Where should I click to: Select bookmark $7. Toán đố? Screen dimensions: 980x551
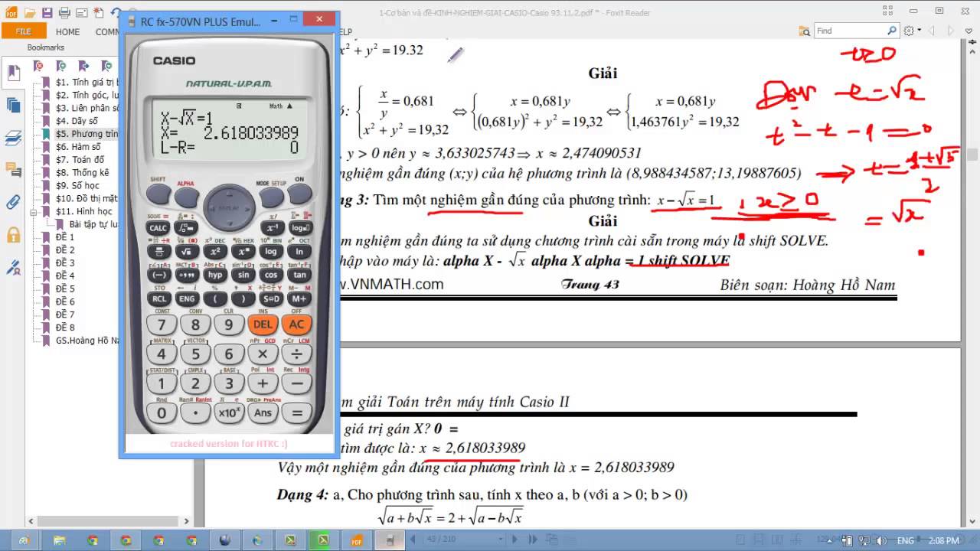click(x=80, y=160)
